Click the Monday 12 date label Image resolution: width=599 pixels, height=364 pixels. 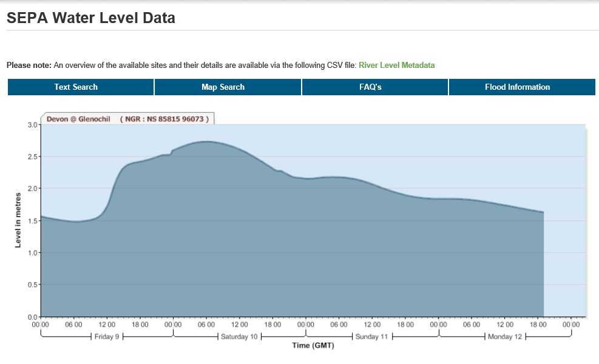tap(505, 337)
